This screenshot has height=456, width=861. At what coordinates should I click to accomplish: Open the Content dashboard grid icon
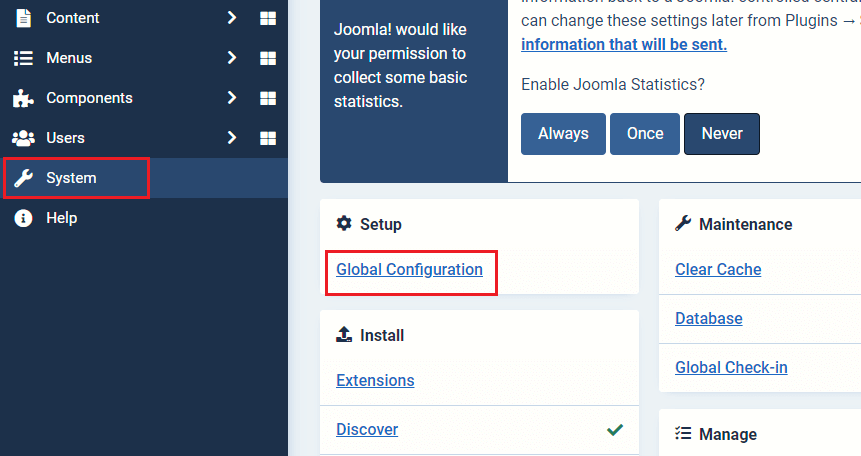click(x=267, y=18)
